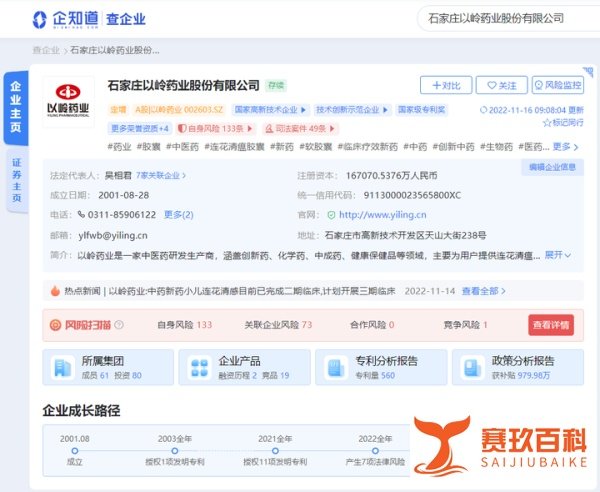The height and width of the screenshot is (492, 600).
Task: Click the 关注 follow button
Action: (501, 85)
